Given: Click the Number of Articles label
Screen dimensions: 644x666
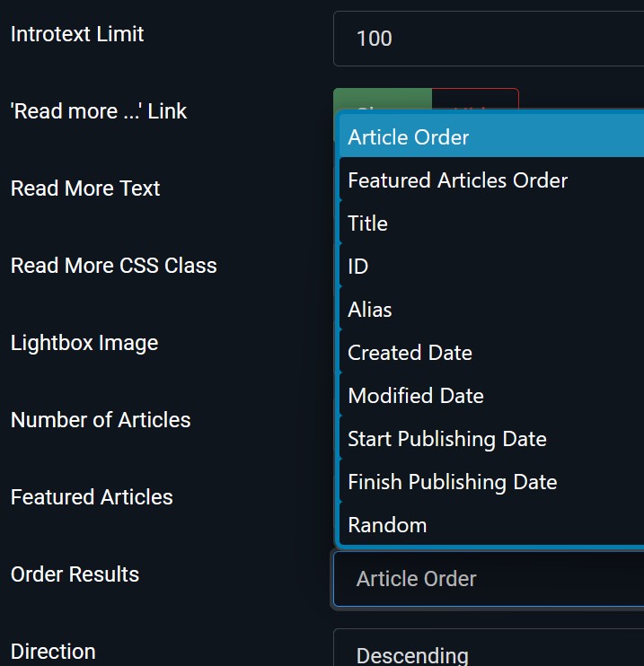Looking at the screenshot, I should pyautogui.click(x=101, y=420).
